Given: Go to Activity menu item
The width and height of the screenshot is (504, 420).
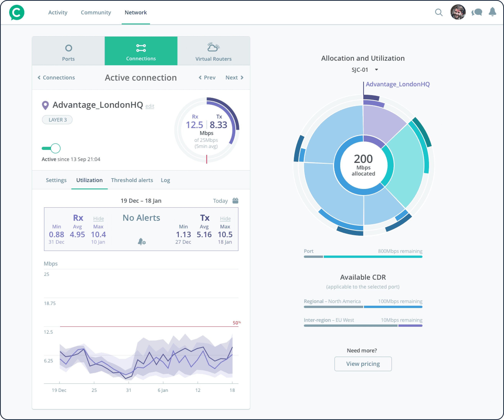Looking at the screenshot, I should (58, 12).
